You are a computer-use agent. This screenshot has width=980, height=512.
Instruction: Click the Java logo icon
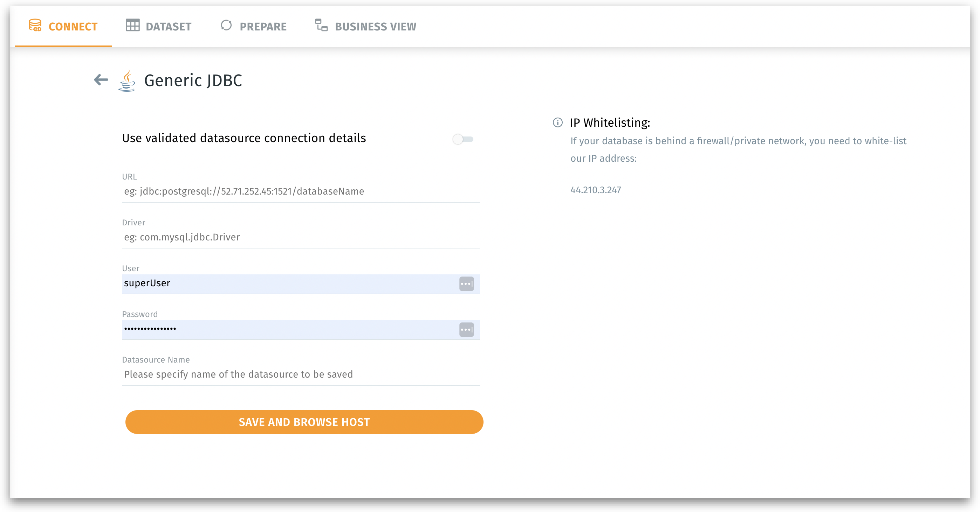(x=127, y=80)
